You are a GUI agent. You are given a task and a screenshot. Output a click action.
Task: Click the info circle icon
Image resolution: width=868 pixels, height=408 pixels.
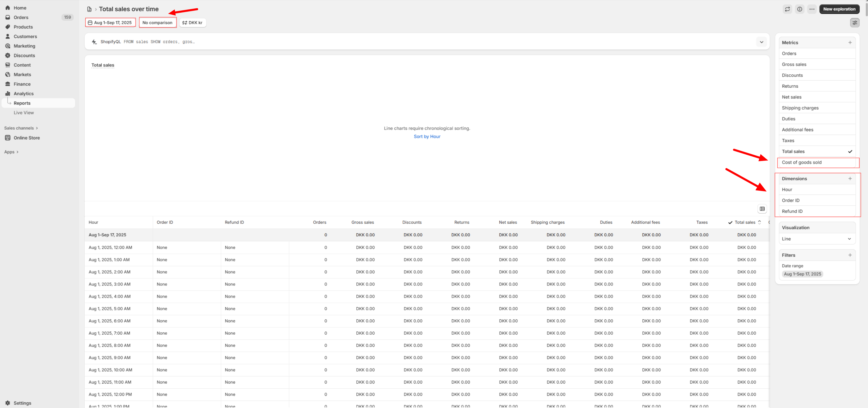click(x=799, y=9)
